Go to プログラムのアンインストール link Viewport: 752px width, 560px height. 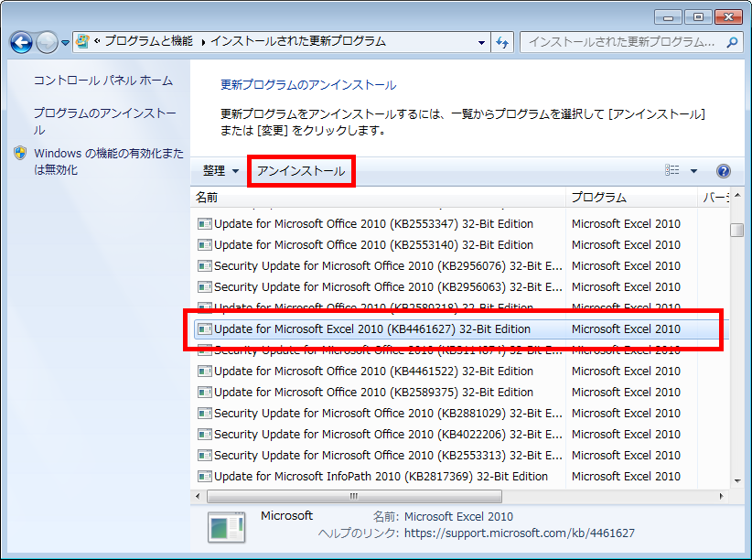tap(105, 122)
